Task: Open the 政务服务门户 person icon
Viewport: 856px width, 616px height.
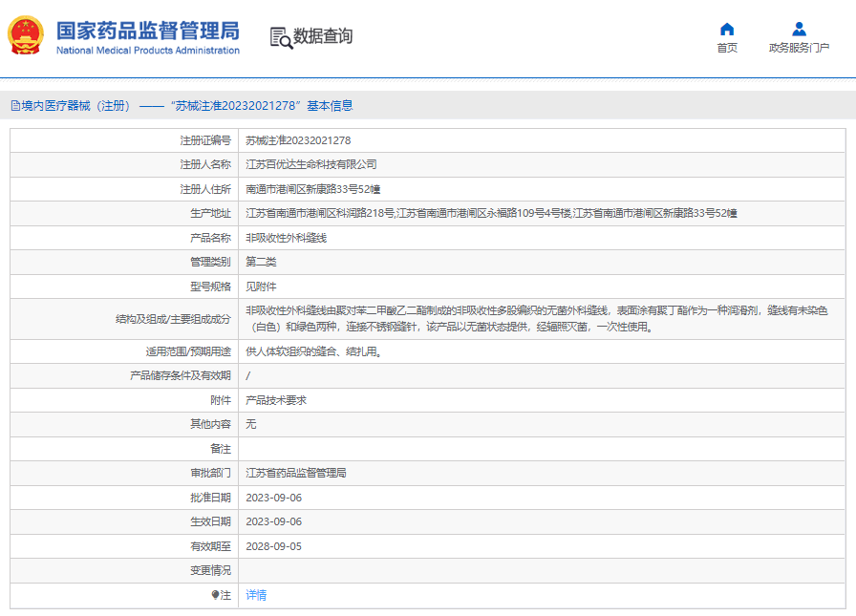Action: pyautogui.click(x=799, y=29)
